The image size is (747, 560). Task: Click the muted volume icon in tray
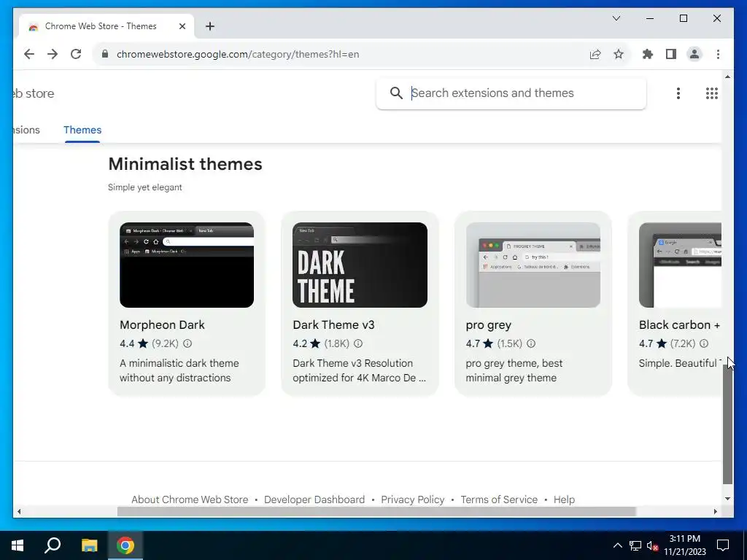point(653,545)
